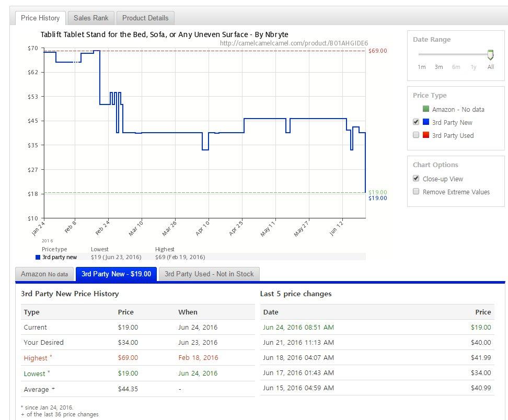Image resolution: width=508 pixels, height=420 pixels.
Task: Click the blue legend square for 3rd party new
Action: pyautogui.click(x=38, y=257)
